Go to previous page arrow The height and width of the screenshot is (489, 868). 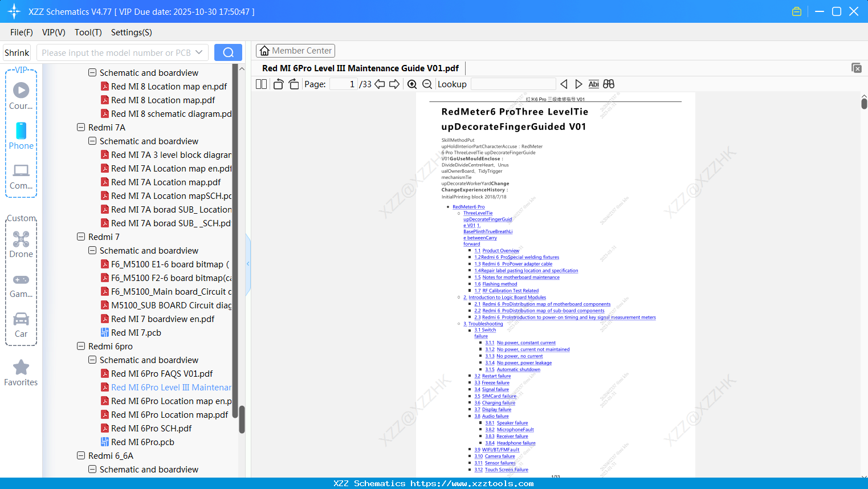(x=380, y=84)
